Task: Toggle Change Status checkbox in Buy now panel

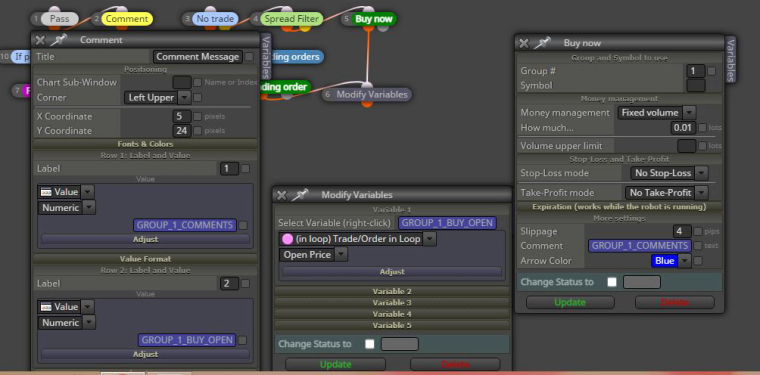Action: tap(612, 282)
